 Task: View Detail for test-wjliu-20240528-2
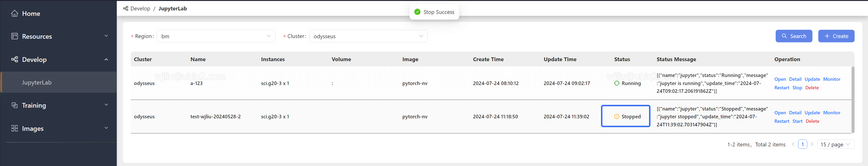(x=795, y=113)
